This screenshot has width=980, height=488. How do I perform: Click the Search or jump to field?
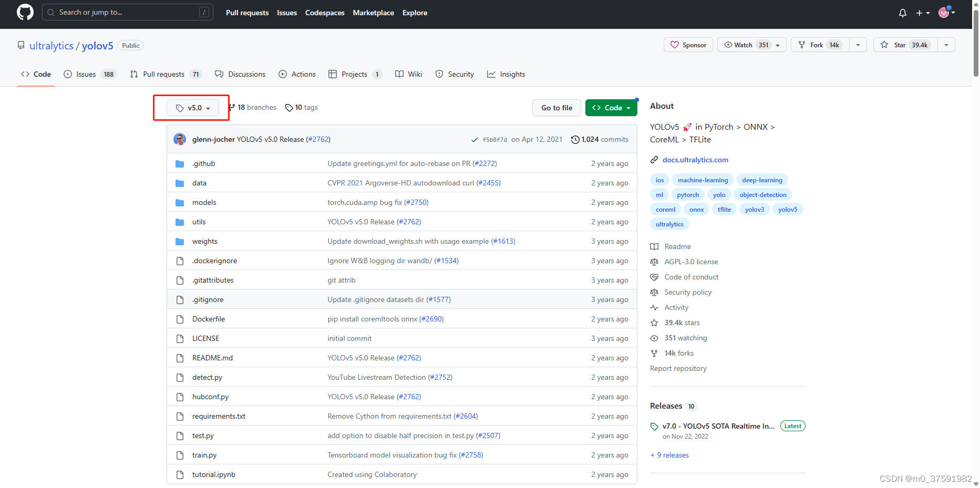click(x=128, y=12)
